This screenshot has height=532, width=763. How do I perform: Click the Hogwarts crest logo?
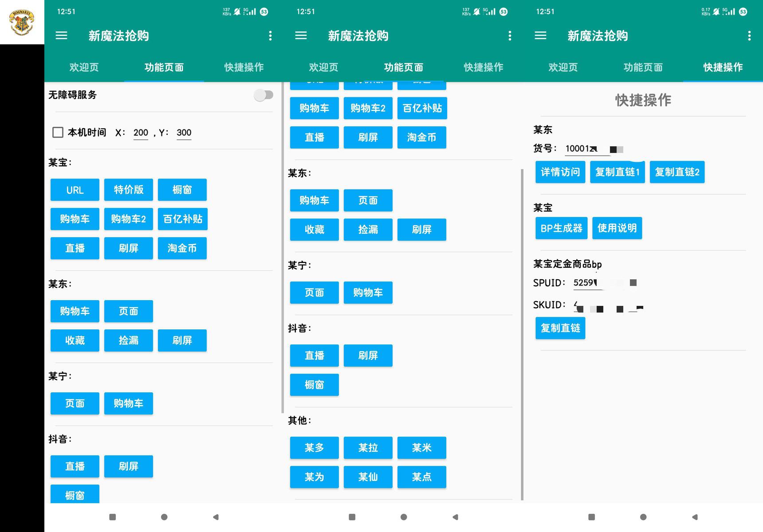coord(22,22)
